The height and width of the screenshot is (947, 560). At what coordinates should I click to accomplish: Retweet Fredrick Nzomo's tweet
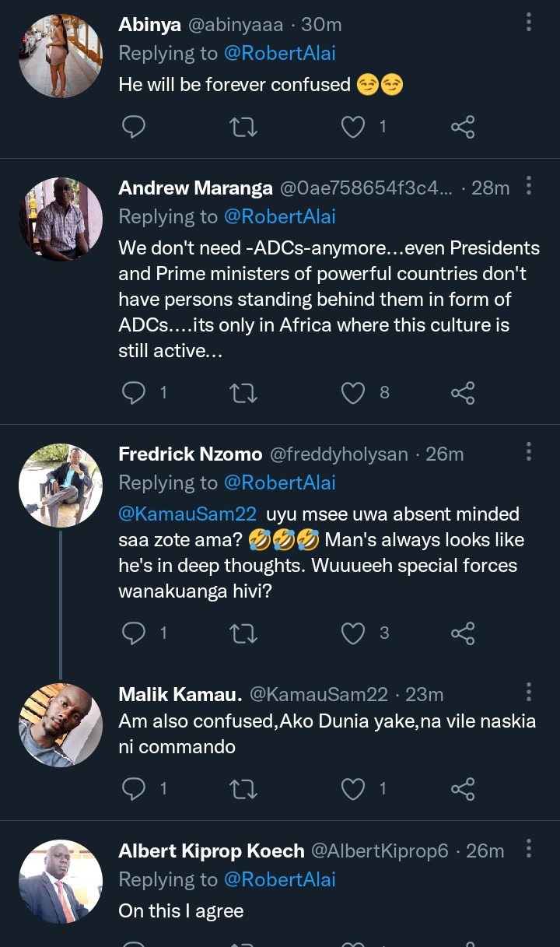click(243, 633)
